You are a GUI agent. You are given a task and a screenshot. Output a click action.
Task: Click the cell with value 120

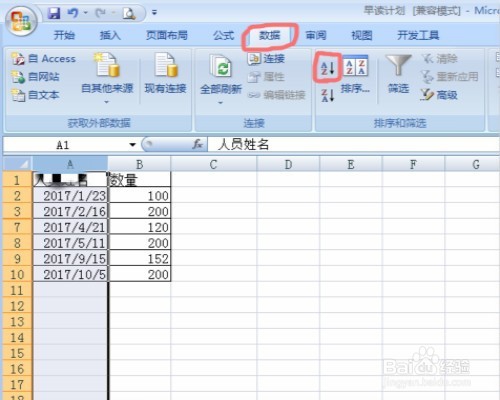tap(140, 227)
